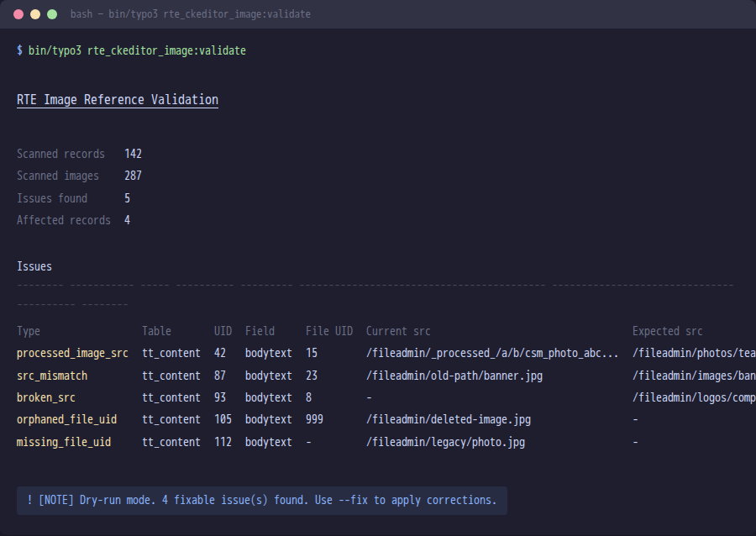Click the File UID column header

[329, 331]
